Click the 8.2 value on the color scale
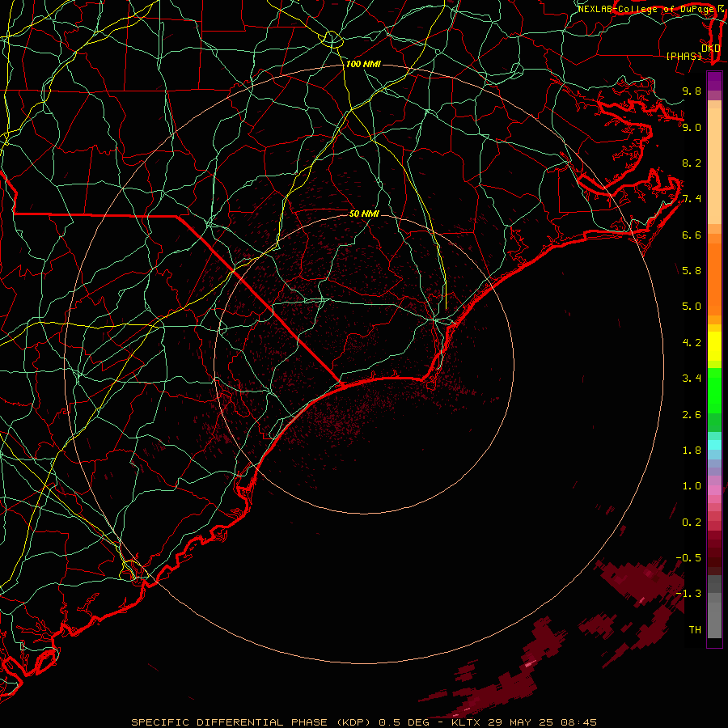728x728 pixels. pyautogui.click(x=692, y=163)
